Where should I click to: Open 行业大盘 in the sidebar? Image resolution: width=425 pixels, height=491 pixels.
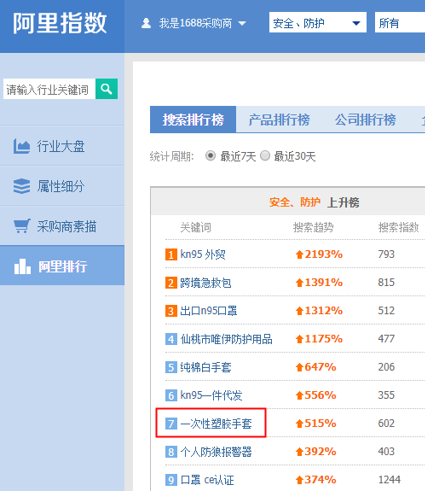62,146
